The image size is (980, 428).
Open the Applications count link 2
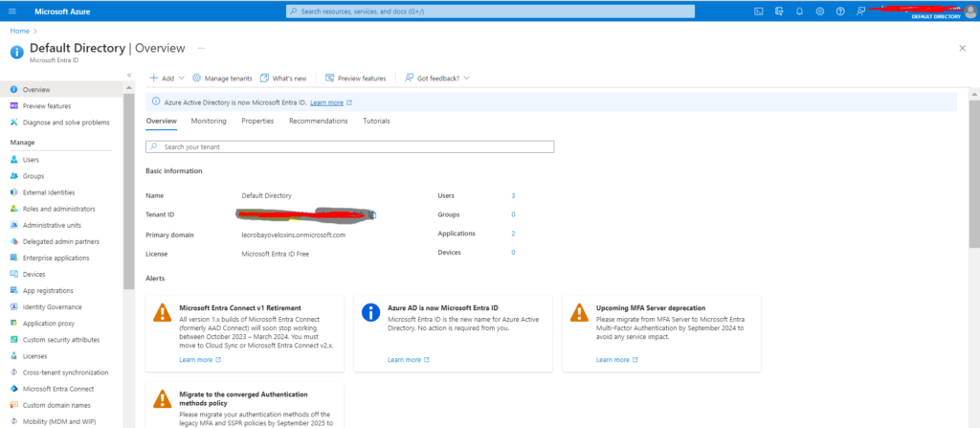[x=513, y=234]
